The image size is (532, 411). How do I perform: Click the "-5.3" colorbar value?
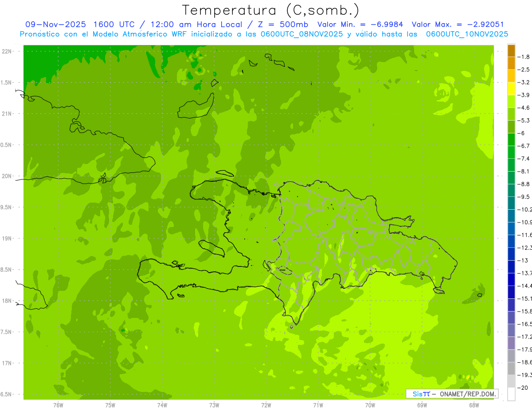pos(524,120)
